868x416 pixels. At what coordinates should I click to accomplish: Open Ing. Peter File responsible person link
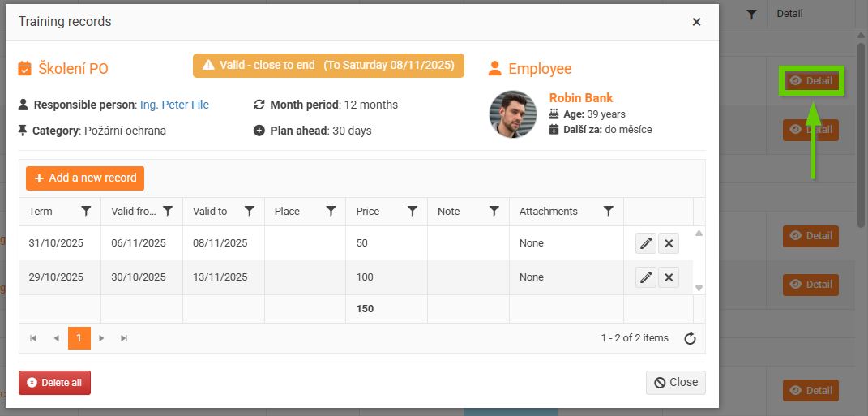pos(174,105)
